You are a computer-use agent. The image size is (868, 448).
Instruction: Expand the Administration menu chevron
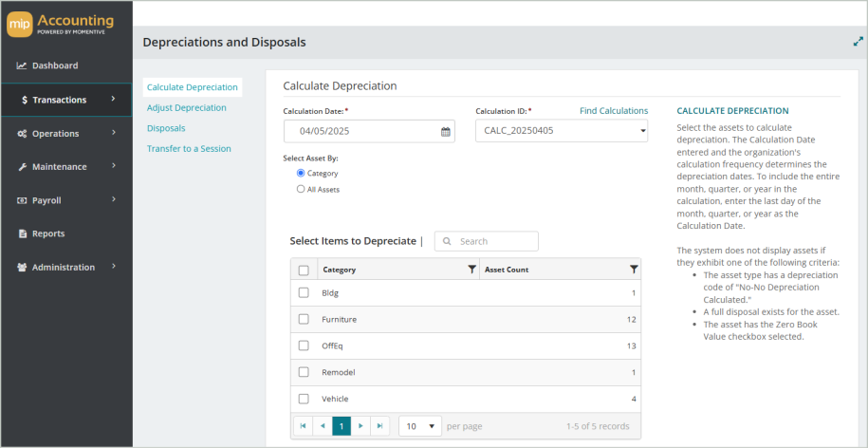click(x=113, y=267)
